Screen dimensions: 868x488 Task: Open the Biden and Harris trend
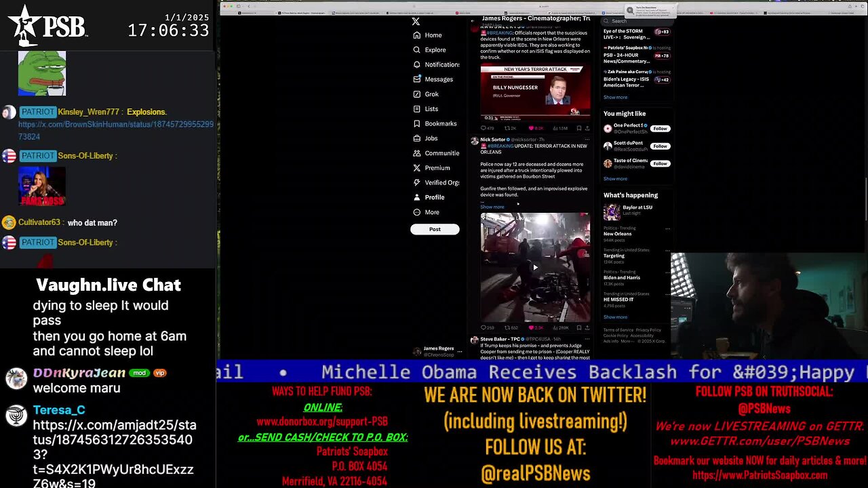click(622, 278)
